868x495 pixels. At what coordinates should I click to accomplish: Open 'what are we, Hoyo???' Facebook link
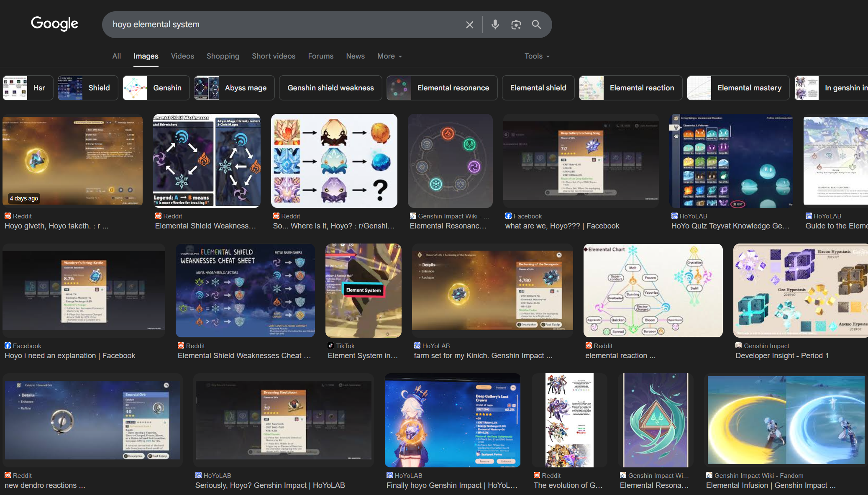tap(562, 226)
